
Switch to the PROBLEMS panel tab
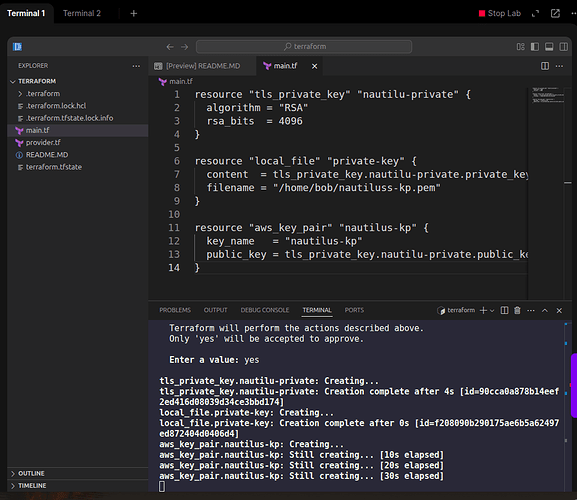175,310
